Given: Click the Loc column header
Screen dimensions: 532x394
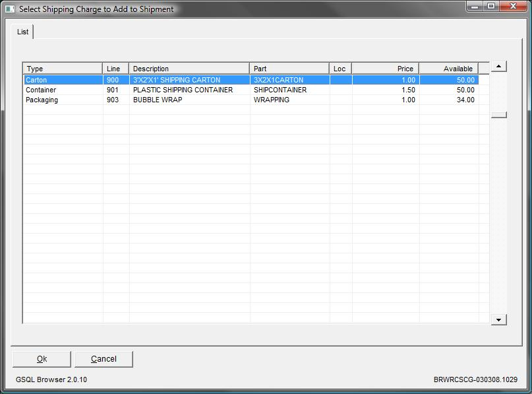Looking at the screenshot, I should pos(341,69).
